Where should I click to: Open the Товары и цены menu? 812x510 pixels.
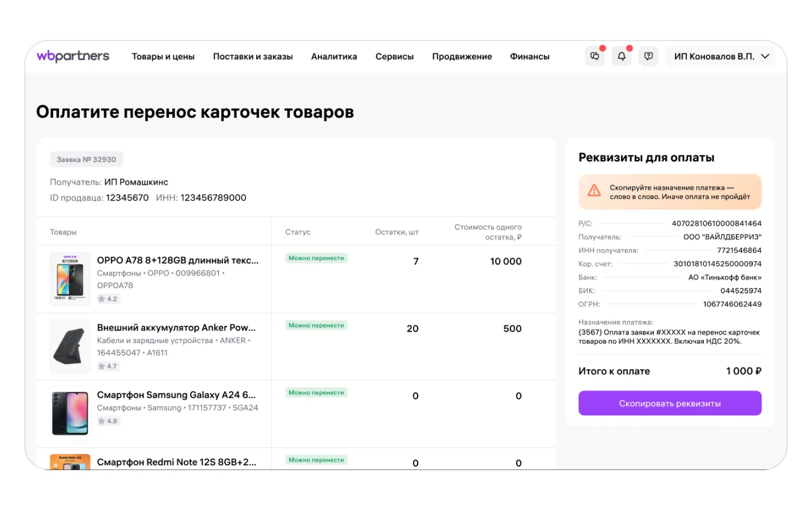click(163, 56)
